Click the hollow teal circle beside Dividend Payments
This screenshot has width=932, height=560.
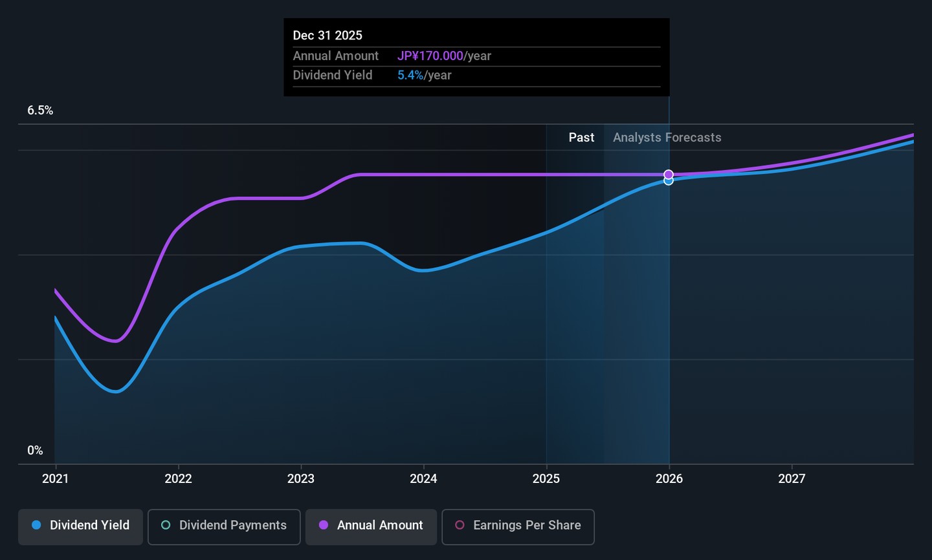coord(166,525)
